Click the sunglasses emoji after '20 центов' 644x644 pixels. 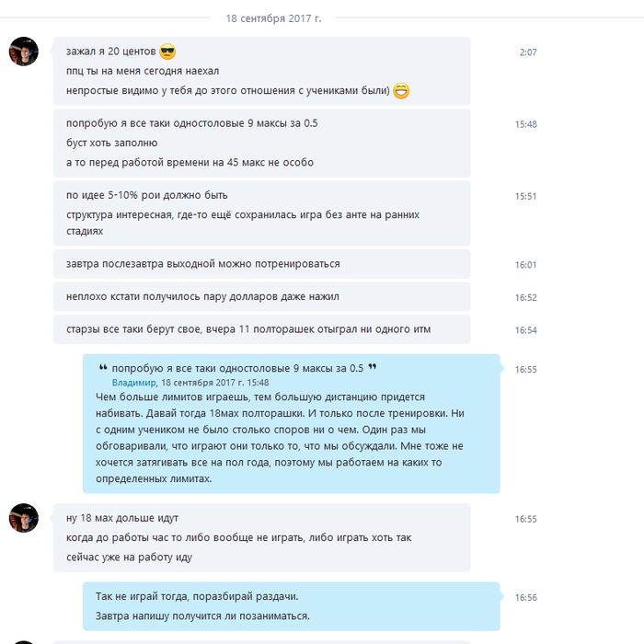pos(167,52)
